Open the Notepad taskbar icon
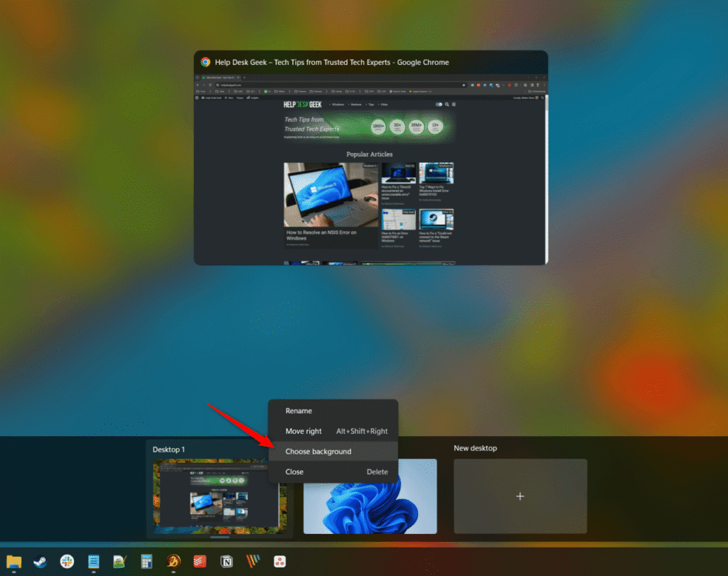This screenshot has width=728, height=576. coord(94,562)
